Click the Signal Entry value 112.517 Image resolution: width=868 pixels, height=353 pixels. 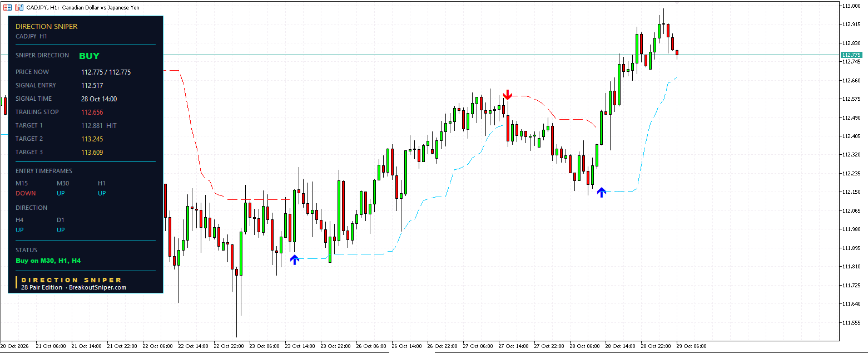[92, 86]
